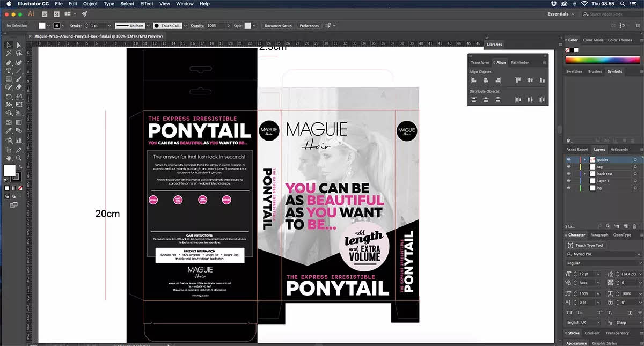The image size is (644, 346).
Task: Open the Object menu
Action: click(x=90, y=4)
